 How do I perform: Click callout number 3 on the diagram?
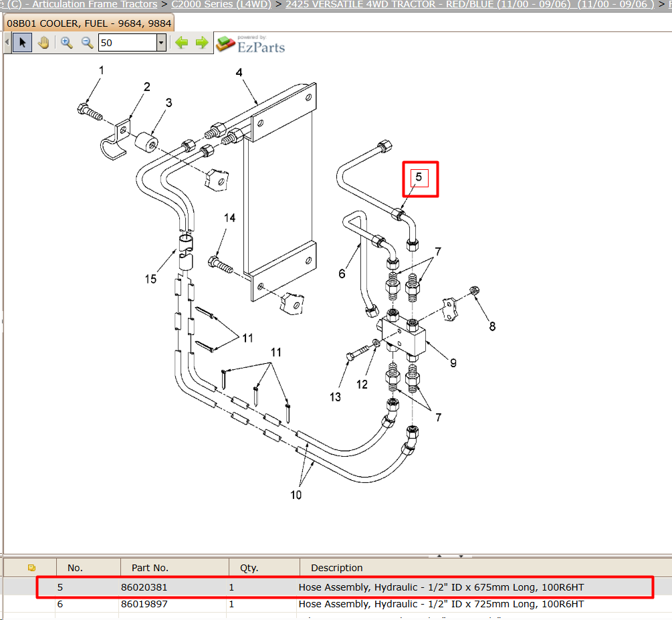point(169,102)
